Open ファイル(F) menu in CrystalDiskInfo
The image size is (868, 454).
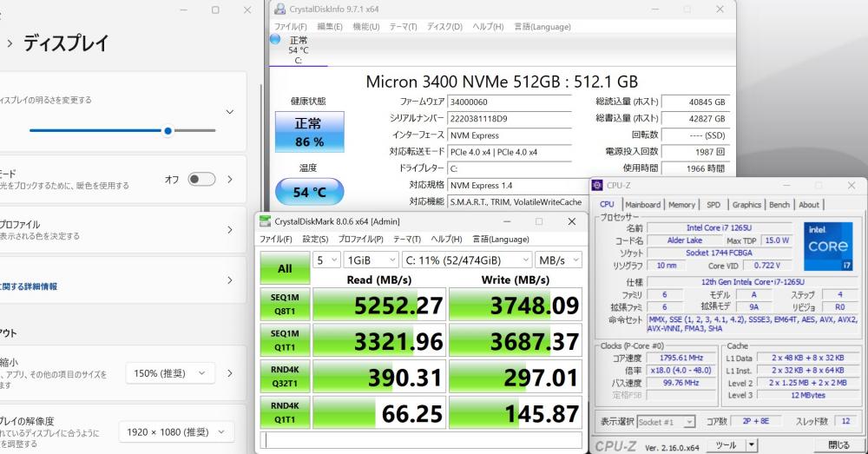pos(290,27)
